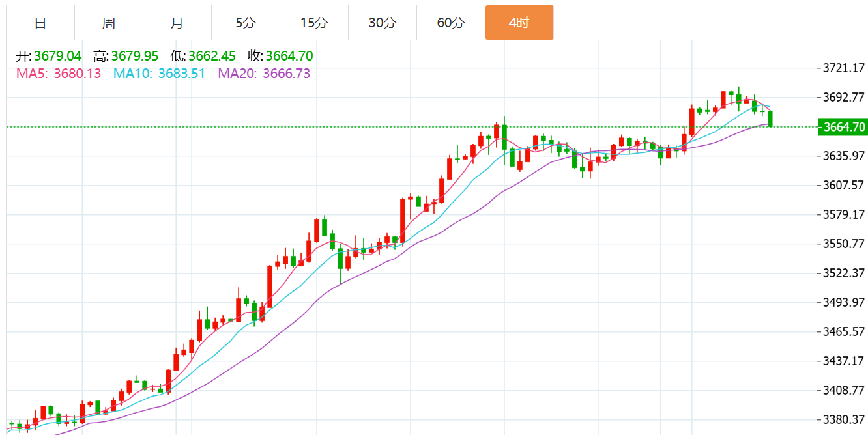Click the 3607.57 price axis label
This screenshot has height=435, width=868.
844,185
